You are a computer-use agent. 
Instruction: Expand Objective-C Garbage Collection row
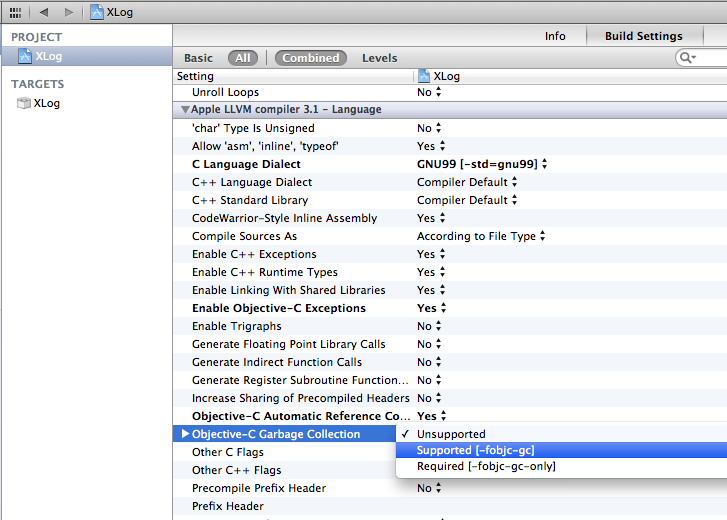pos(185,434)
